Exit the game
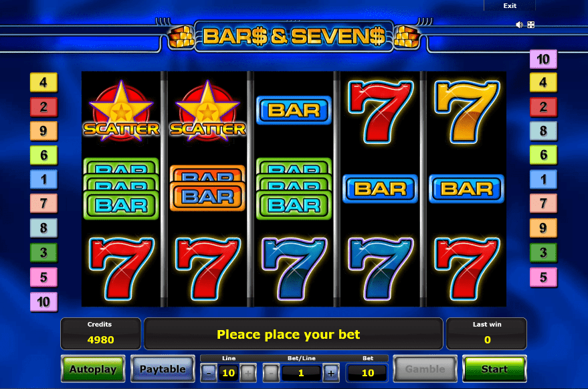 (510, 5)
